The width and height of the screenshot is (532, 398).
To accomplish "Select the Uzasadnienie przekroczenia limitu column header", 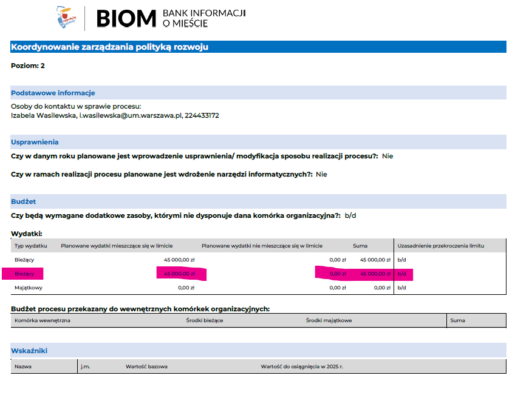I will pyautogui.click(x=440, y=245).
